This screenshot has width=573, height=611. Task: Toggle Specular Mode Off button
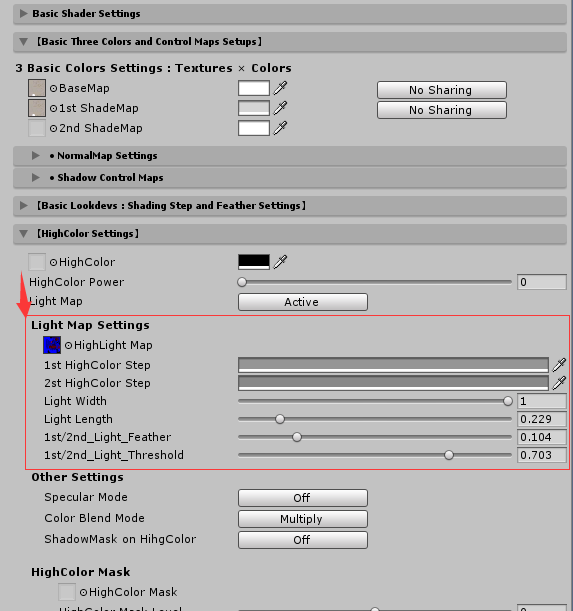pyautogui.click(x=302, y=498)
